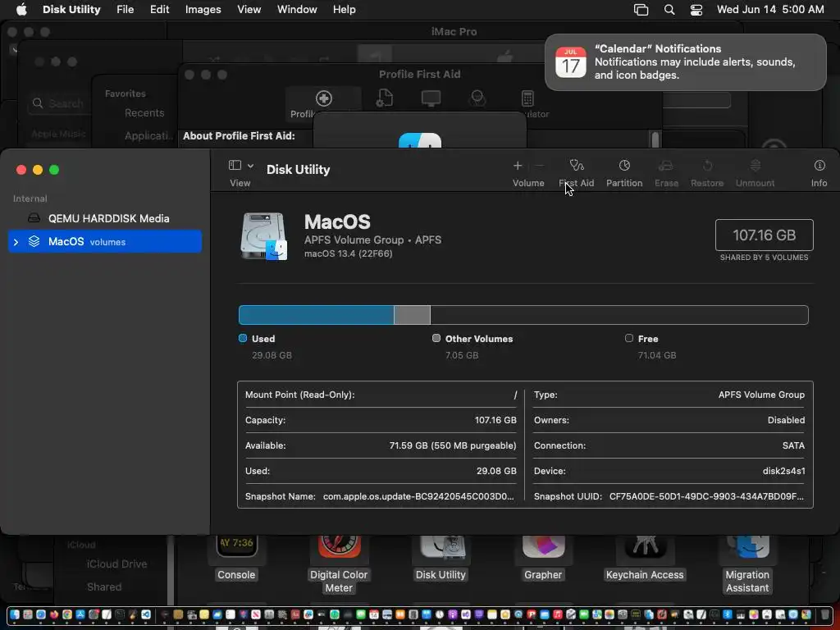Click the disk2s4s1 device value
The height and width of the screenshot is (630, 840).
pyautogui.click(x=783, y=471)
